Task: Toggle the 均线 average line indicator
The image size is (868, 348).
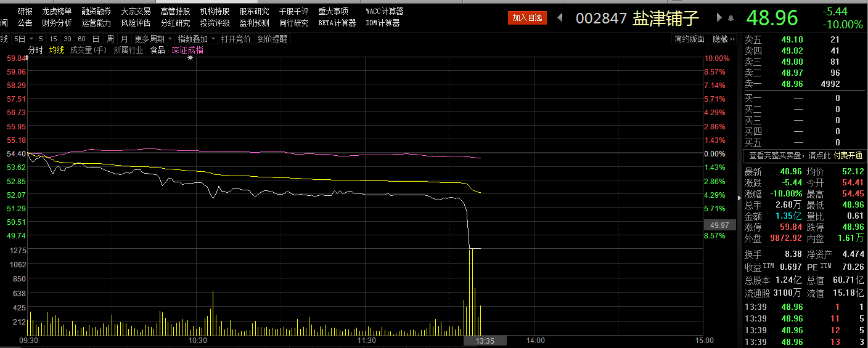Action: click(x=57, y=50)
